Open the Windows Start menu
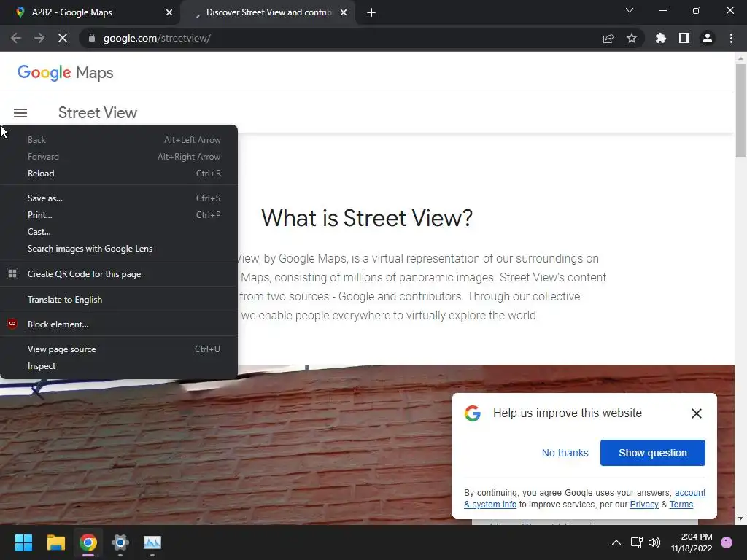 pyautogui.click(x=23, y=542)
